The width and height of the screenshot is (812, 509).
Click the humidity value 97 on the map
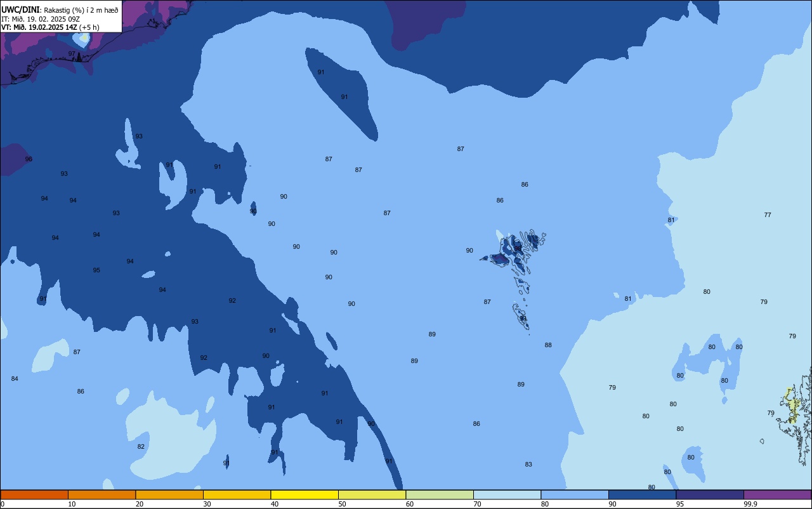click(x=72, y=54)
